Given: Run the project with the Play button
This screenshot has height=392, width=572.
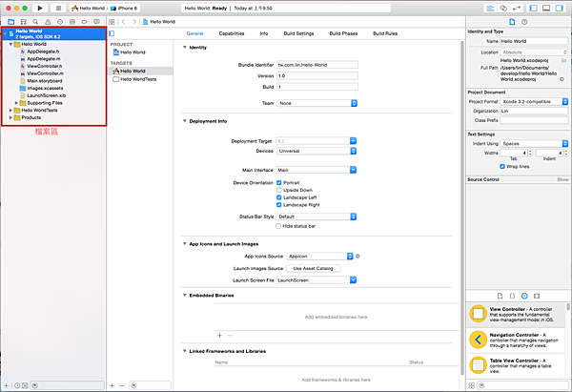Looking at the screenshot, I should tap(40, 8).
